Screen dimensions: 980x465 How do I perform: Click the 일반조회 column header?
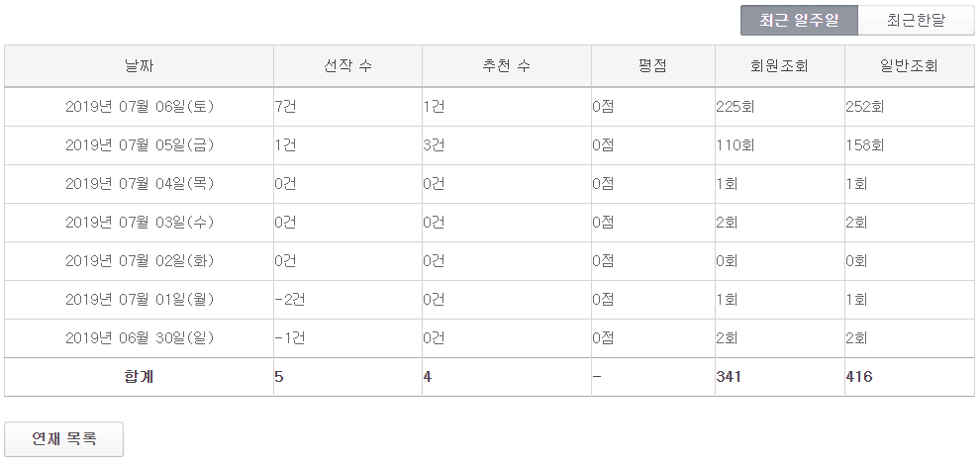tap(909, 66)
